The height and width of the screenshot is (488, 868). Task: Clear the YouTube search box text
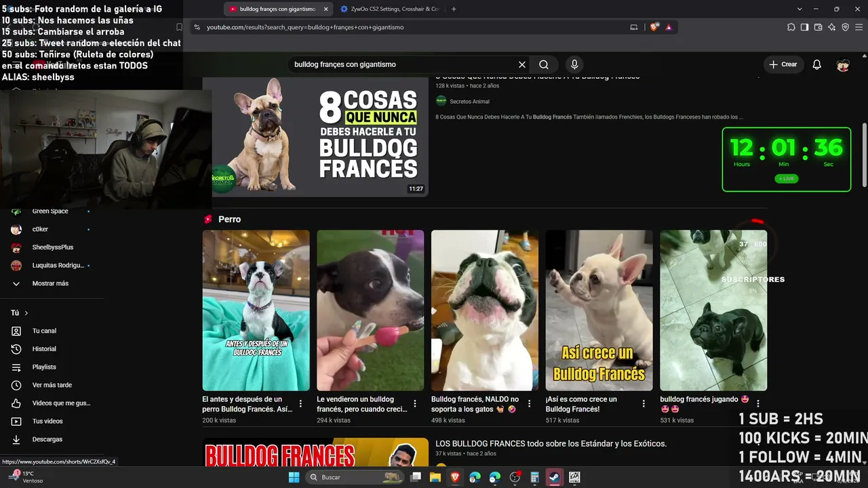(x=522, y=64)
